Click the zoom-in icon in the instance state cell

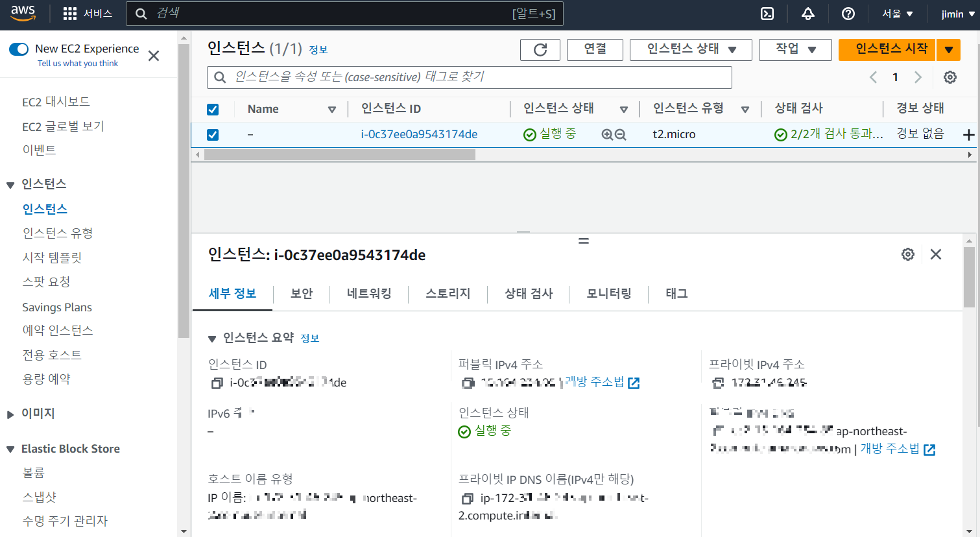pyautogui.click(x=607, y=135)
